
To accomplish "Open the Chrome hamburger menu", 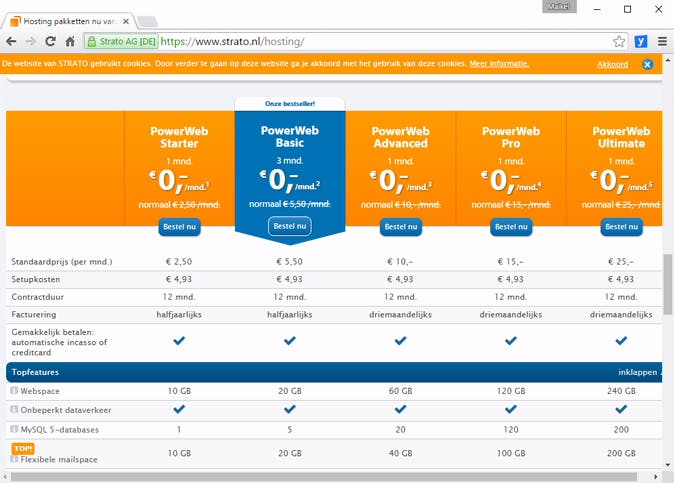I will tap(662, 42).
